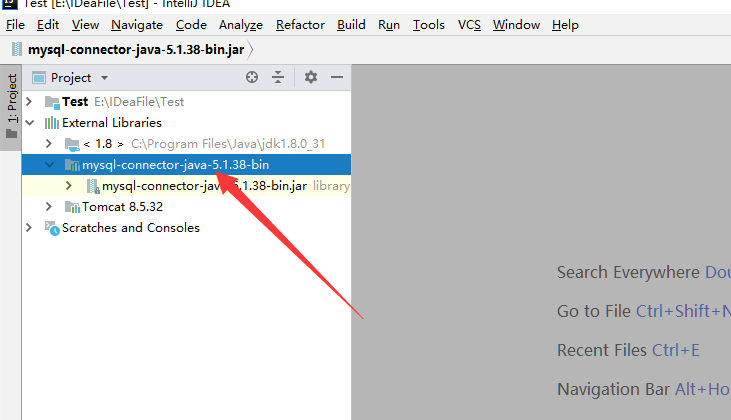
Task: Click the Scratches and Consoles icon
Action: (52, 228)
